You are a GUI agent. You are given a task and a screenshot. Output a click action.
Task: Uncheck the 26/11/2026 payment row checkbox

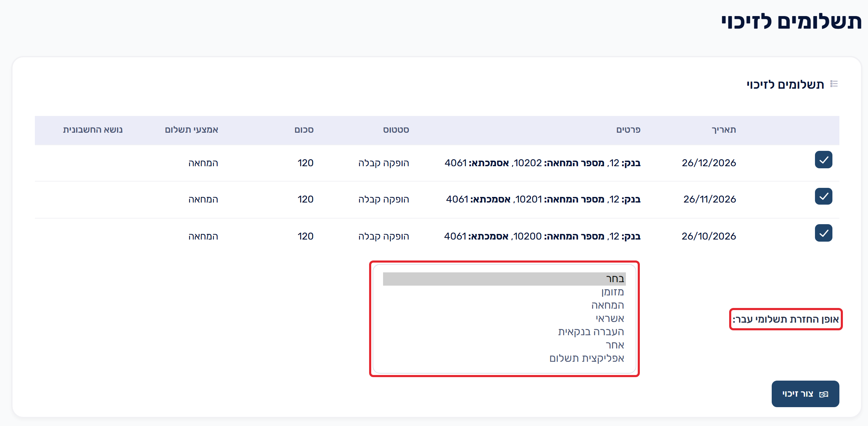[x=823, y=196]
